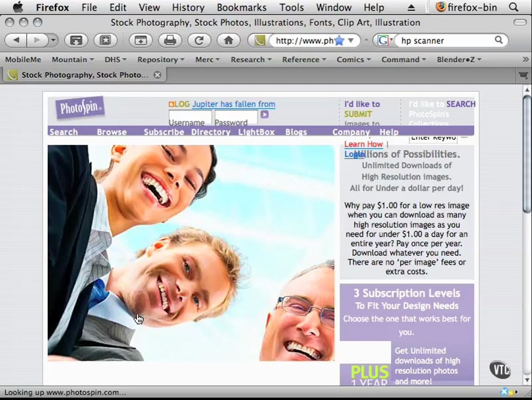
Task: Open Directory in the PhotoSpin navigation bar
Action: pos(210,132)
